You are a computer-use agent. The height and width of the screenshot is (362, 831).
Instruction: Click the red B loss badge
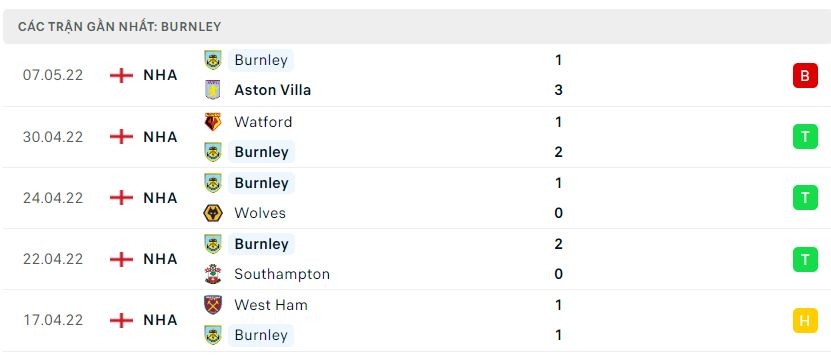805,75
